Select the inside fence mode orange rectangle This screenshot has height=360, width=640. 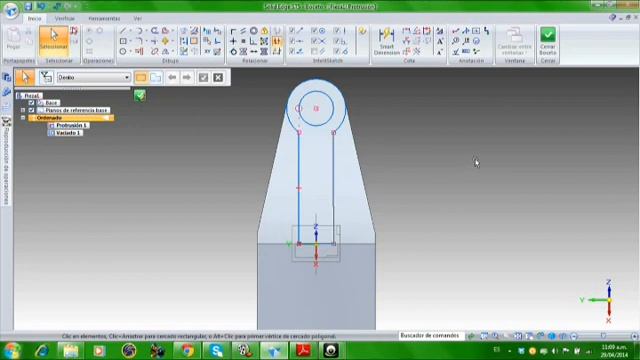click(141, 77)
